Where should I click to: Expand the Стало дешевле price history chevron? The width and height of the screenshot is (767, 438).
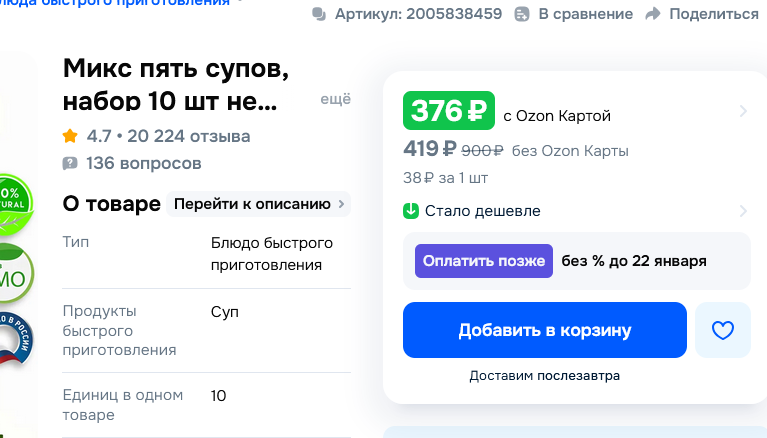point(743,211)
